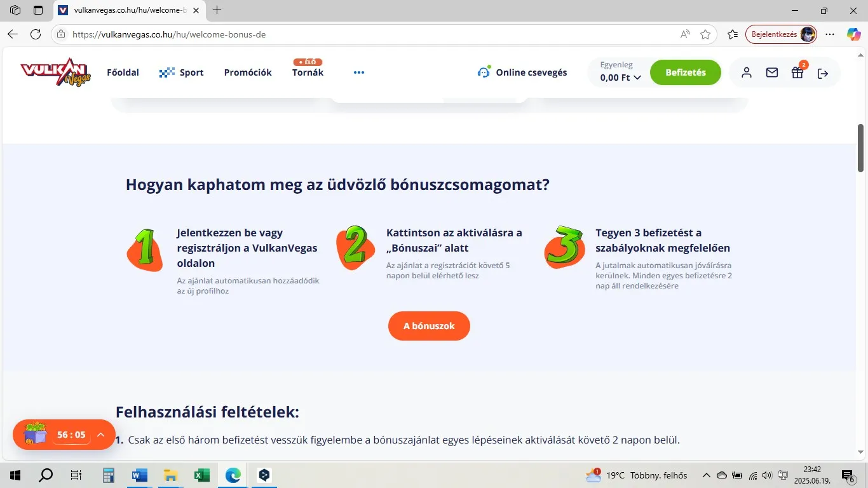This screenshot has width=868, height=488.
Task: Refresh the page in browser
Action: click(36, 34)
